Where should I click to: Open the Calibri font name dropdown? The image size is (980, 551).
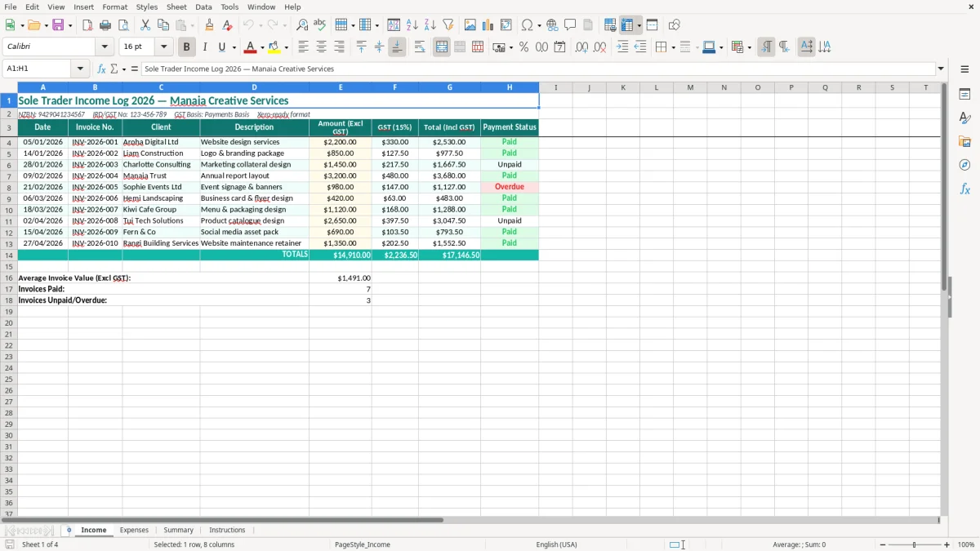pyautogui.click(x=105, y=47)
